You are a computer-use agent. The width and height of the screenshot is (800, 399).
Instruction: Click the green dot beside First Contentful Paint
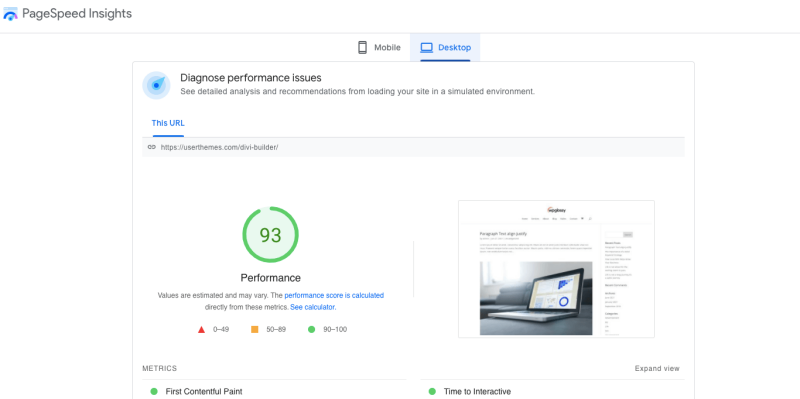coord(154,391)
